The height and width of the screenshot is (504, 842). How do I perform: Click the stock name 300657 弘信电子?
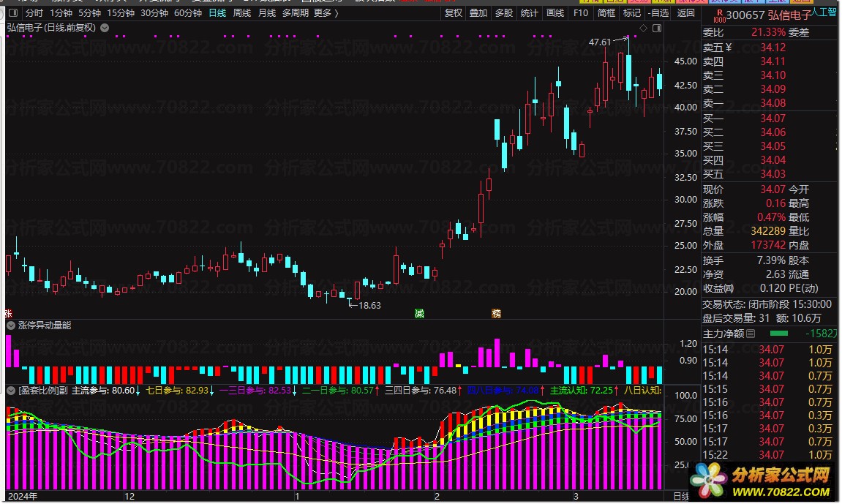point(768,15)
